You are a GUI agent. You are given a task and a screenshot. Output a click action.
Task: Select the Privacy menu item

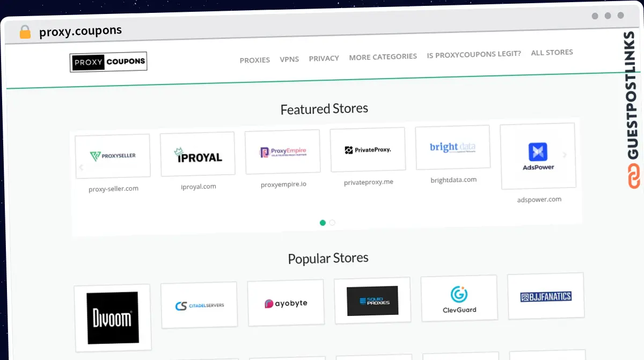click(x=324, y=58)
